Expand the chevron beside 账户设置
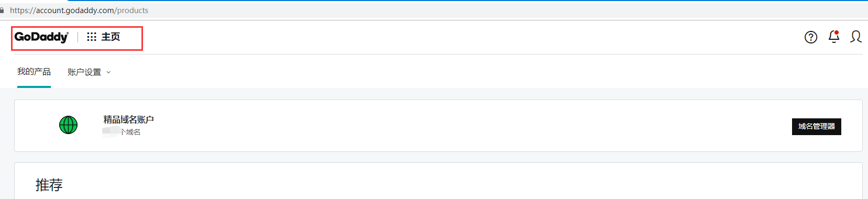This screenshot has height=199, width=868. tap(108, 72)
